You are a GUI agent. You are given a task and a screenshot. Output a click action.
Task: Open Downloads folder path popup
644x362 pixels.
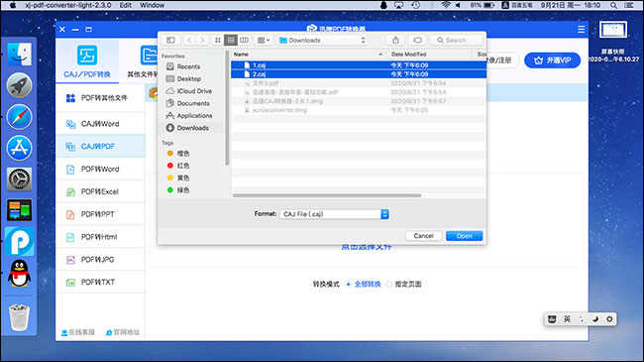pyautogui.click(x=322, y=40)
